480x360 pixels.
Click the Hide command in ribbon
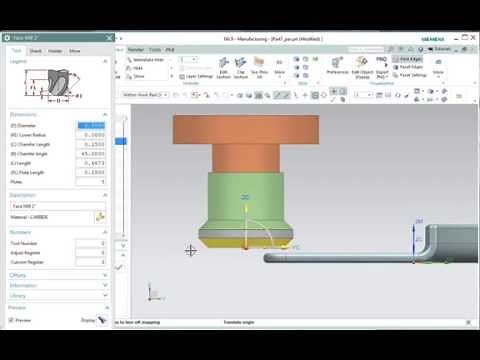click(134, 68)
